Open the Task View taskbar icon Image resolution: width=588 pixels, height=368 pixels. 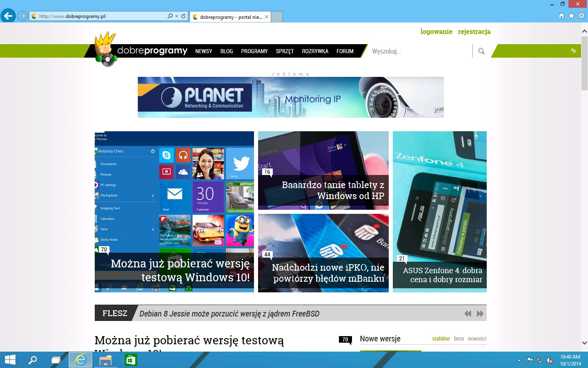tap(56, 360)
